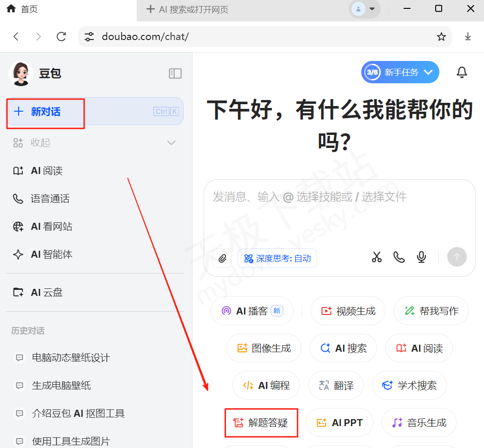Select the 学术搜索 skill

(x=409, y=385)
